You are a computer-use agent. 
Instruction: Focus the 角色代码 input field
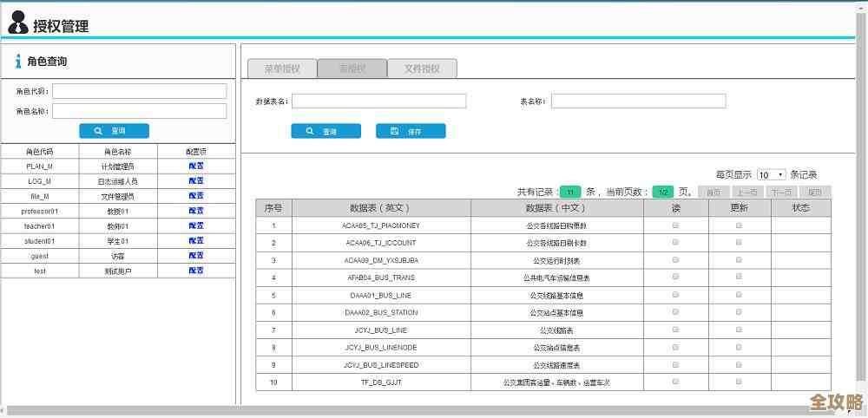[140, 91]
